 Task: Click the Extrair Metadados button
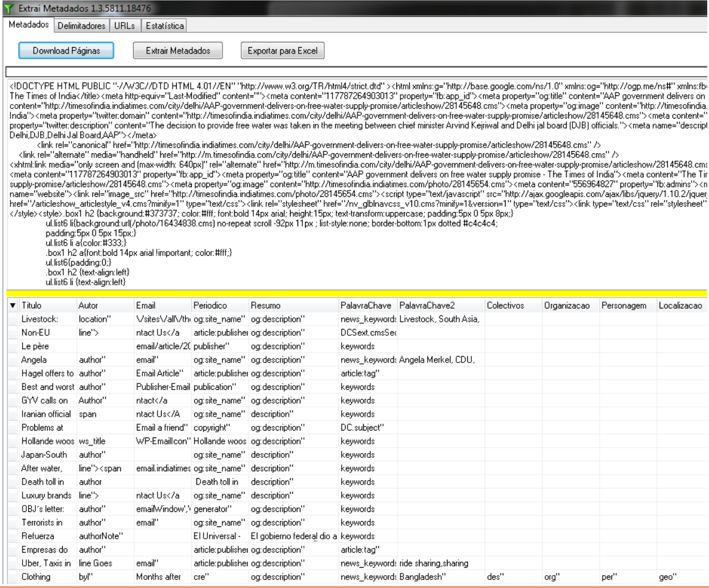[x=178, y=51]
